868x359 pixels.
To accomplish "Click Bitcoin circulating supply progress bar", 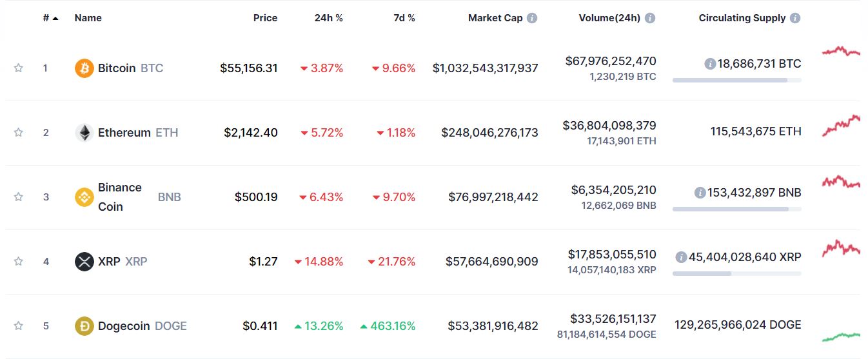I will (x=736, y=80).
